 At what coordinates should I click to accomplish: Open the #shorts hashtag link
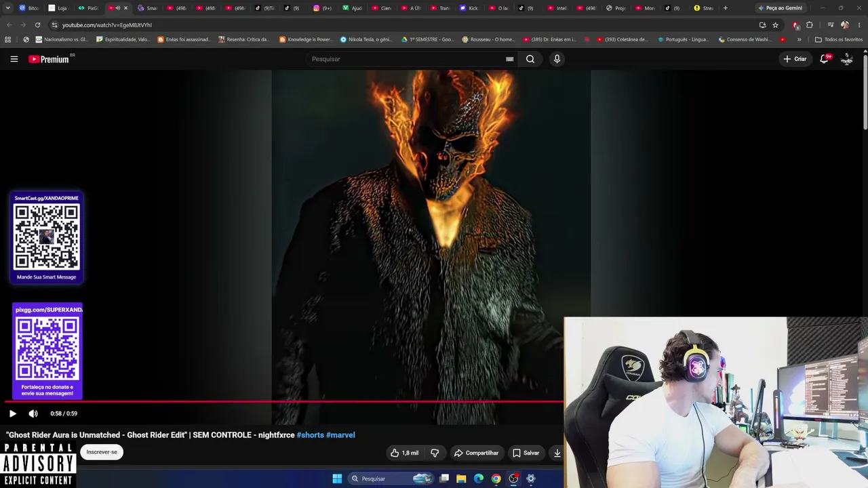pos(310,435)
